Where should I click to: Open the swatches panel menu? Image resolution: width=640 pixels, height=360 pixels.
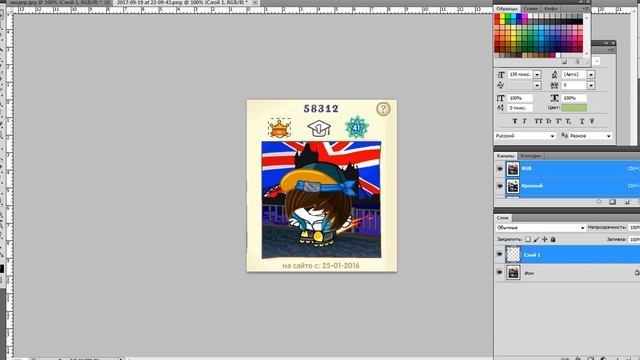click(x=586, y=9)
